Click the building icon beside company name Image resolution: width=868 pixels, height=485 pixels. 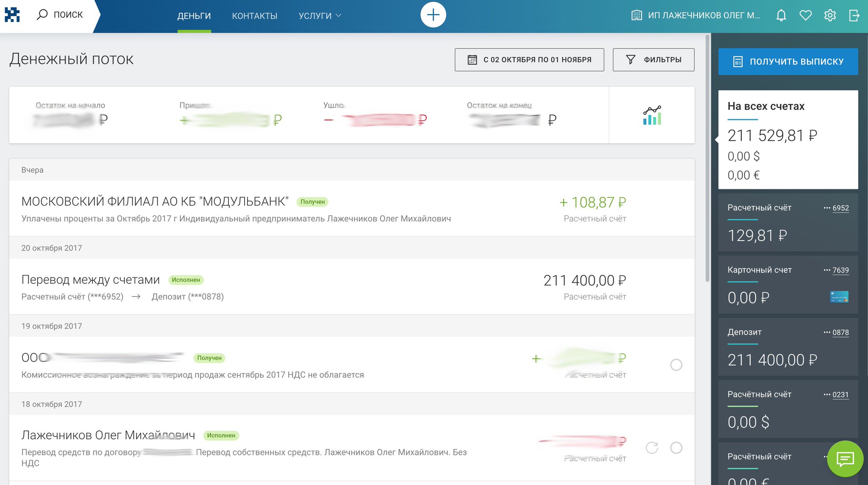(637, 16)
